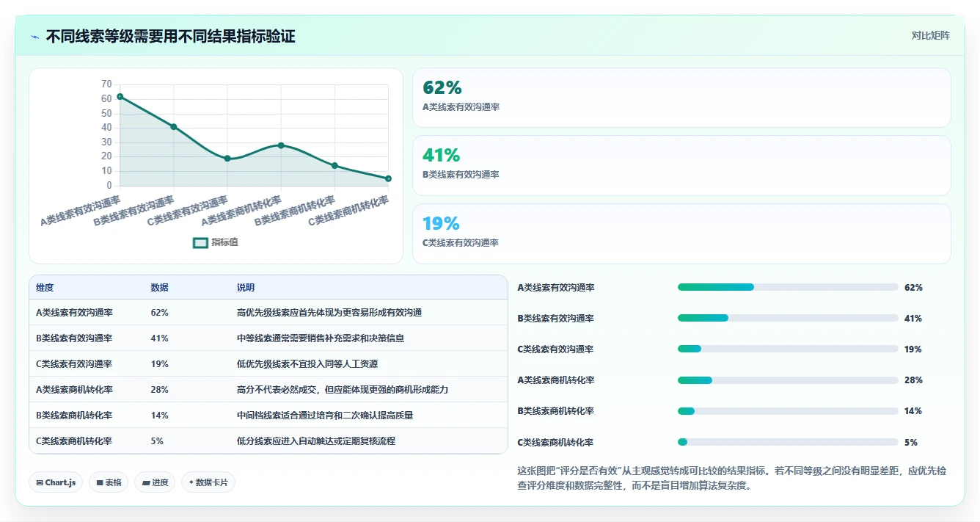Click the 5% value in the table
The width and height of the screenshot is (980, 522).
tap(157, 441)
